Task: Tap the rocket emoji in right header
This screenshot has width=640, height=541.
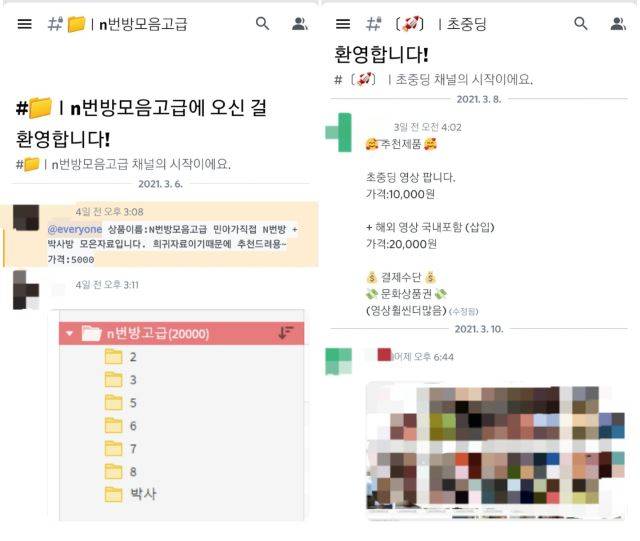Action: tap(410, 24)
